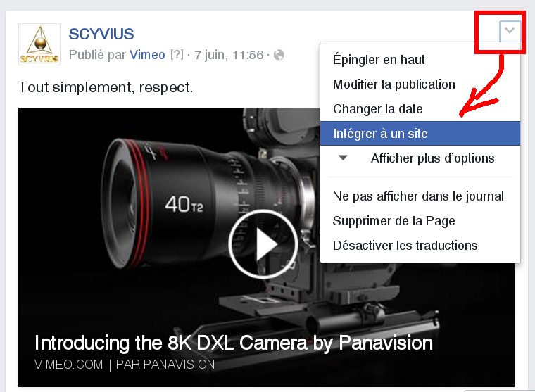
Task: Click the globe public audience icon
Action: coord(279,55)
